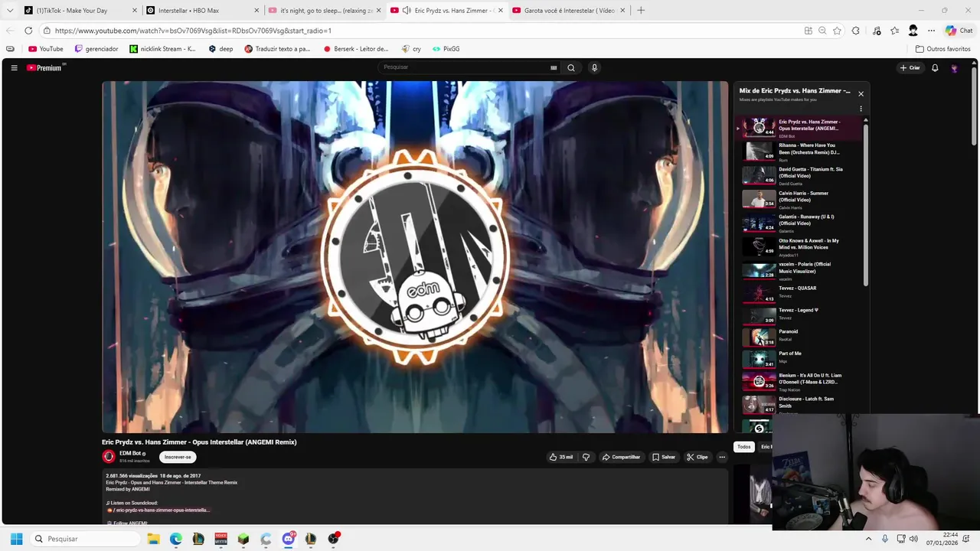Open the Soundcloud link in the description
The image size is (980, 551).
point(158,510)
